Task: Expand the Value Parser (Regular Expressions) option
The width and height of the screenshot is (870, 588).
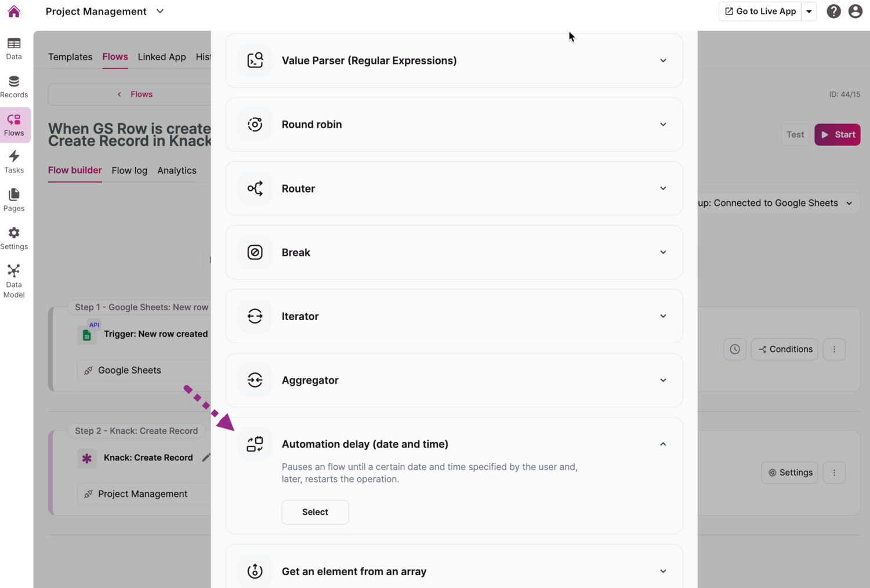Action: [x=663, y=61]
